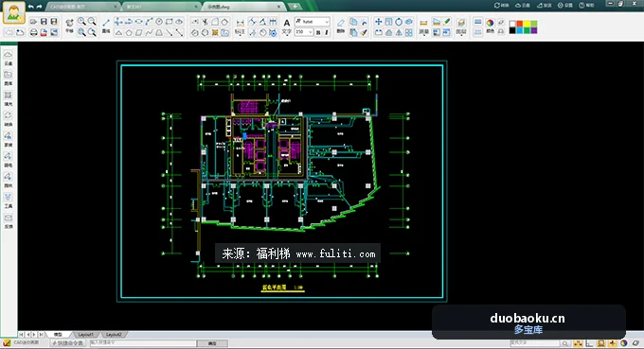The image size is (644, 349).
Task: Click the open file folder icon
Action: (34, 22)
